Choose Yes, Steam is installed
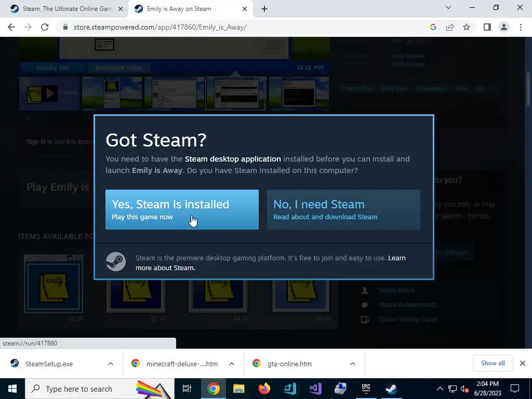 [182, 210]
